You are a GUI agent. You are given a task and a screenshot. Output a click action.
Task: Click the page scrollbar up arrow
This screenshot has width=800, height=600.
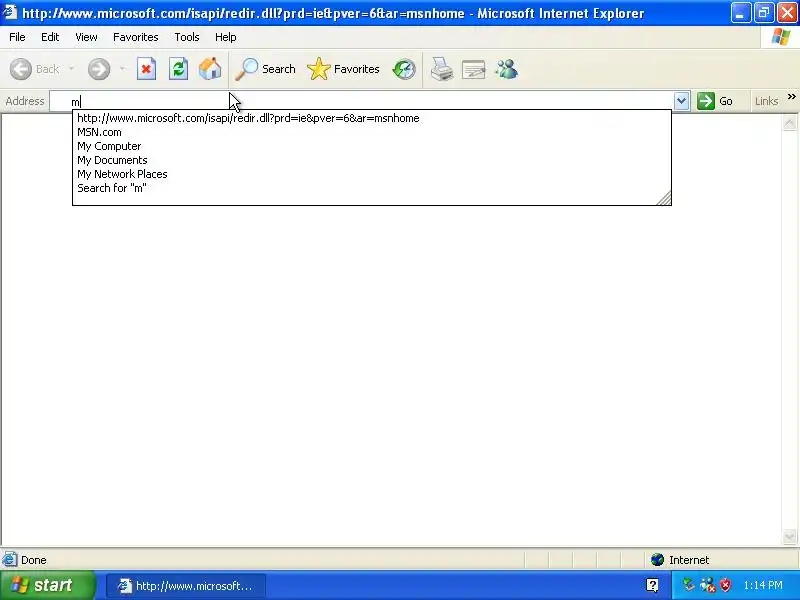(789, 123)
